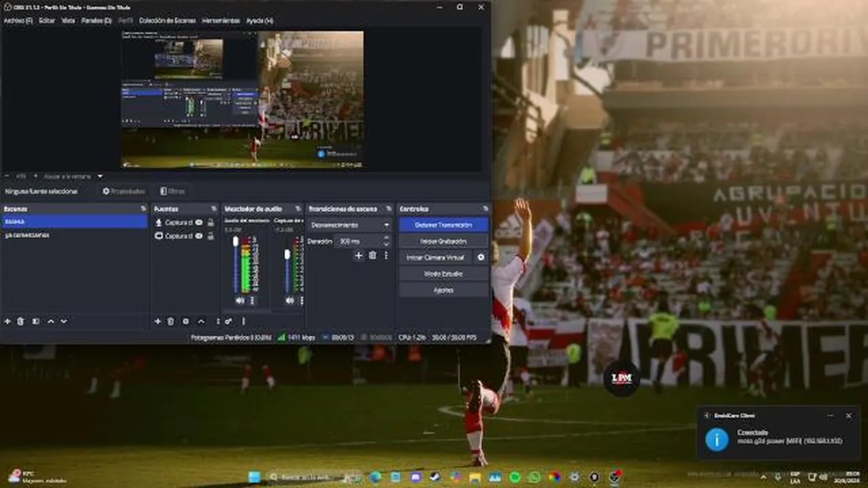Pop out the Fuentes dock panel
The image size is (868, 488).
pos(214,209)
